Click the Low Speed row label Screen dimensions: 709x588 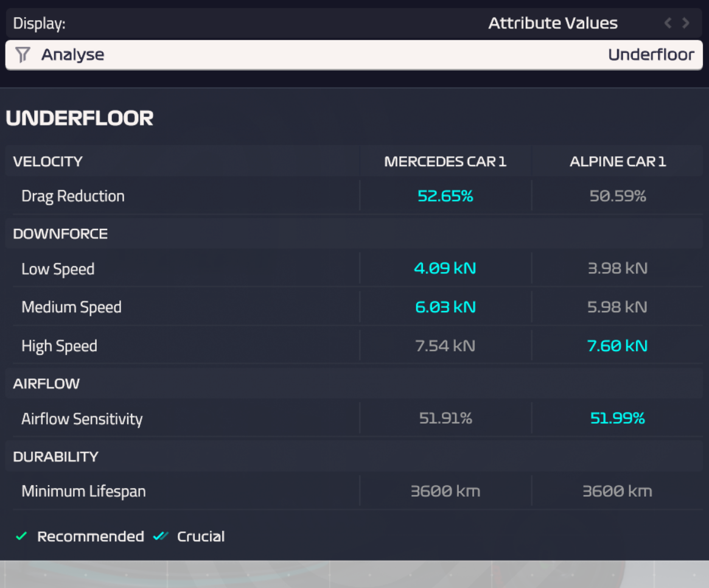(x=58, y=269)
